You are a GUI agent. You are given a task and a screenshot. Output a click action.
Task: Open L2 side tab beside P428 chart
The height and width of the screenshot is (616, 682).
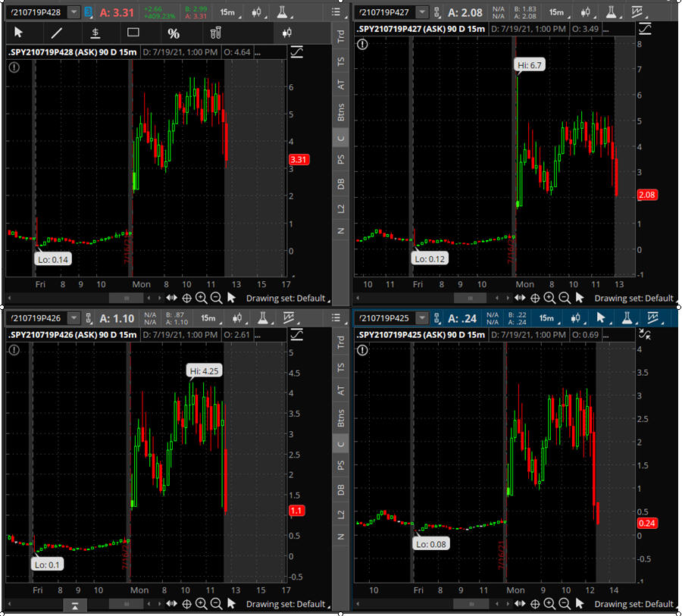tap(340, 208)
